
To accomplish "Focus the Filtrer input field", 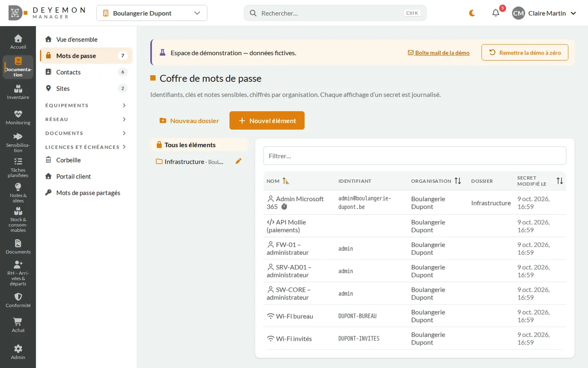I will 414,155.
